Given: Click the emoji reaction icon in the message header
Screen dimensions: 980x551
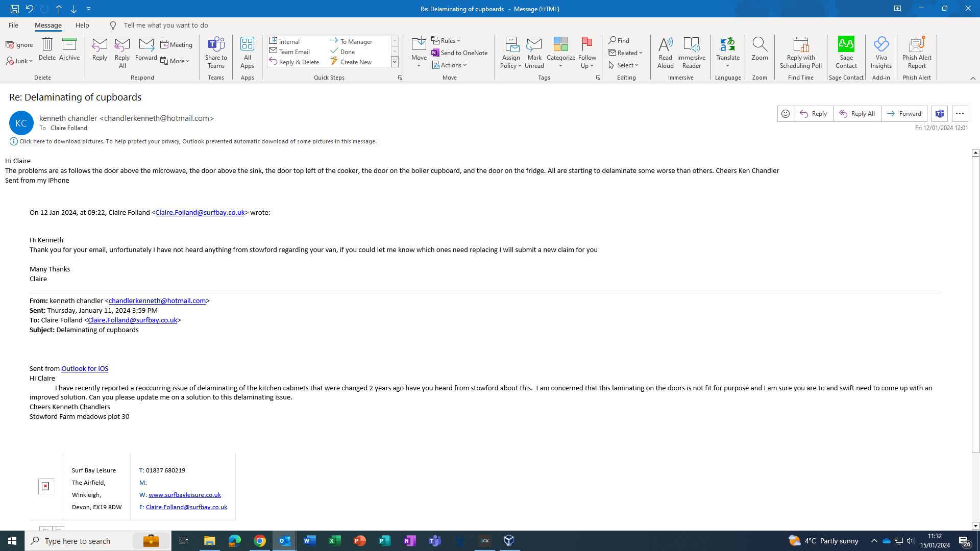Looking at the screenshot, I should click(x=786, y=114).
